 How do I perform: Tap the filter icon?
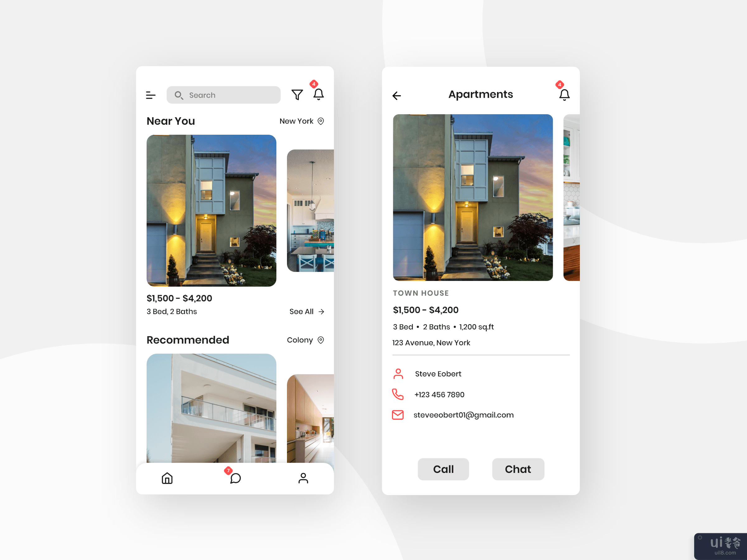pyautogui.click(x=297, y=94)
